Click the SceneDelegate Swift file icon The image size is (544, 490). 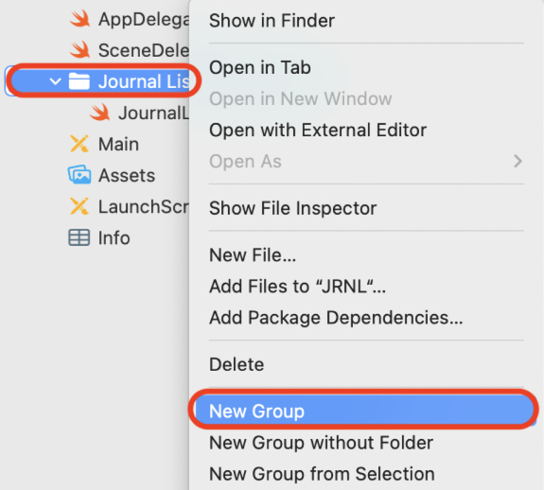pos(80,50)
